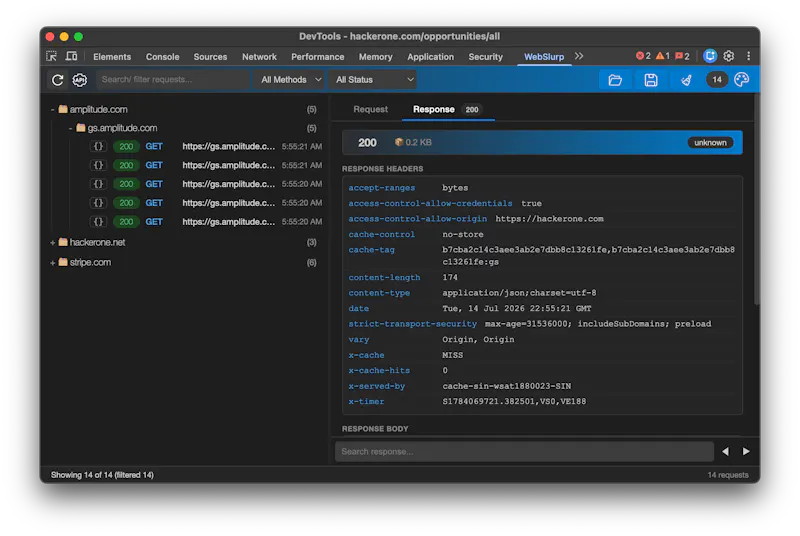Click JSON braces icon of 5:55:21 first request
The image size is (800, 536).
(98, 146)
